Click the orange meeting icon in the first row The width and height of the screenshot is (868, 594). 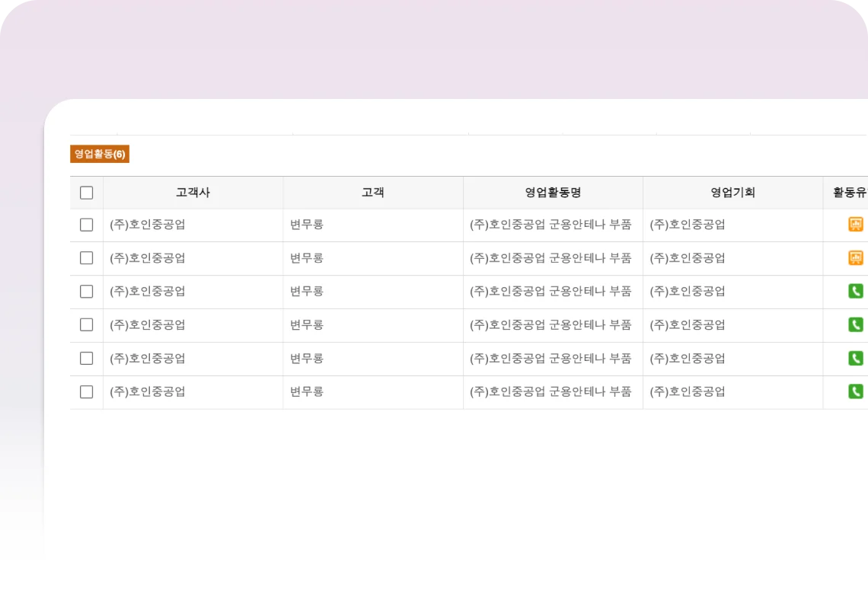pyautogui.click(x=856, y=225)
